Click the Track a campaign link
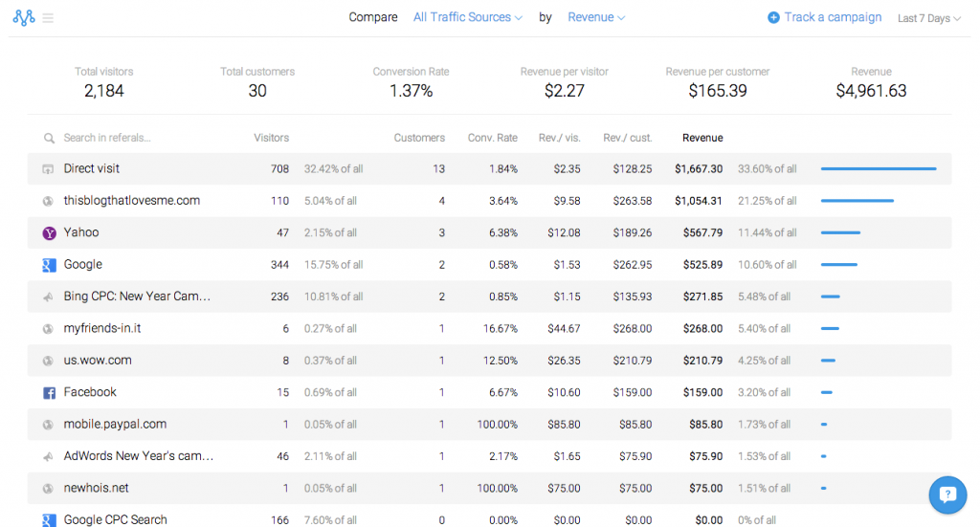 pos(833,17)
